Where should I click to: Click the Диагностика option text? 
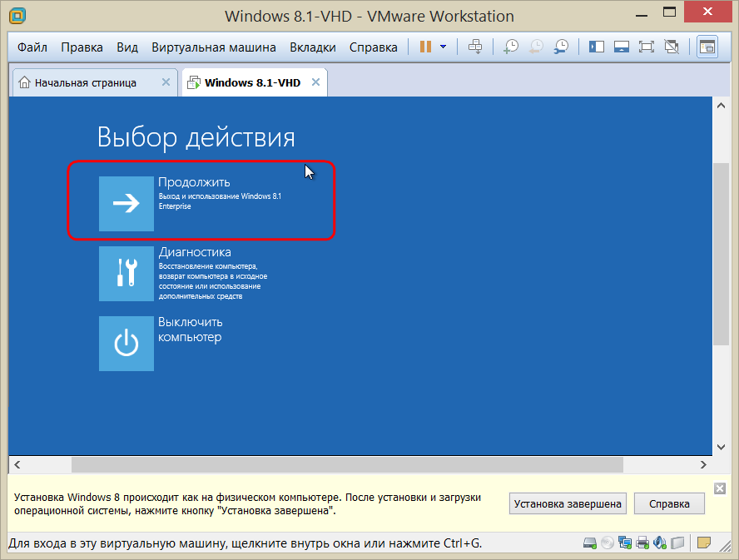tap(195, 252)
